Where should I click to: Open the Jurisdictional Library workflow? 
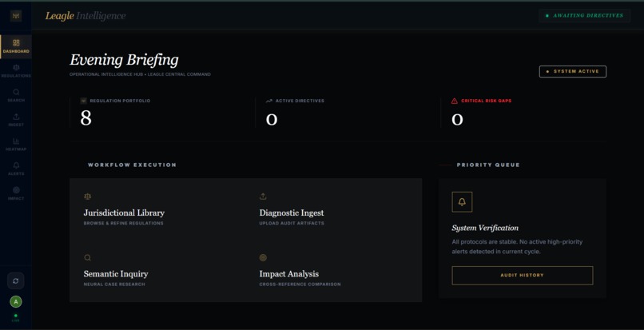click(x=124, y=213)
